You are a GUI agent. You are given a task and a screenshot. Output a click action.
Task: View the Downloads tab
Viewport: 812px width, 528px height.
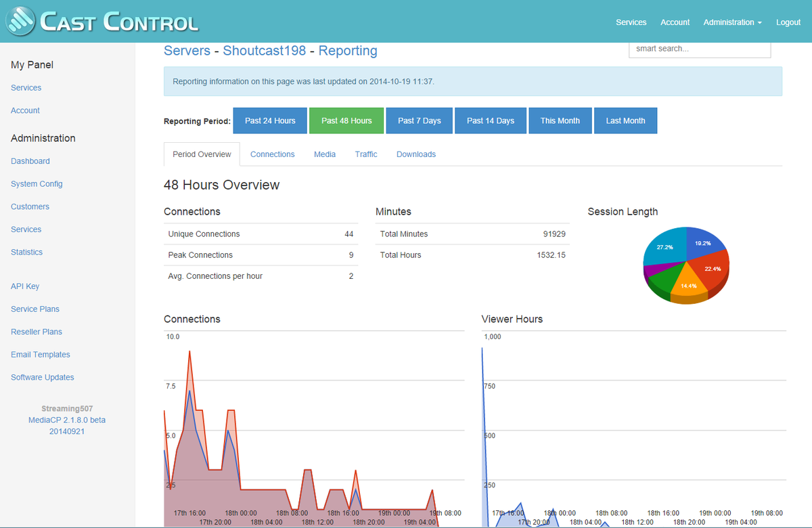click(416, 154)
